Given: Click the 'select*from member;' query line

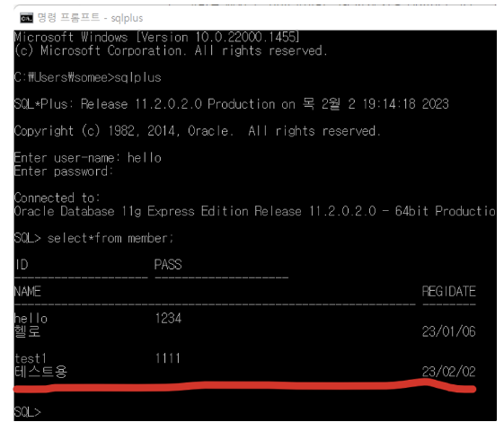Looking at the screenshot, I should [93, 238].
